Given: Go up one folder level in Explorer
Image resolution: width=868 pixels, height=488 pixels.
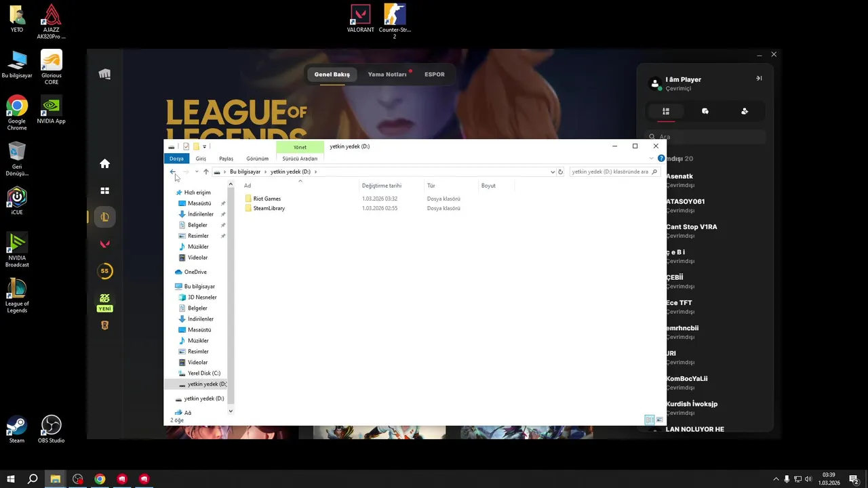Looking at the screenshot, I should [x=206, y=171].
